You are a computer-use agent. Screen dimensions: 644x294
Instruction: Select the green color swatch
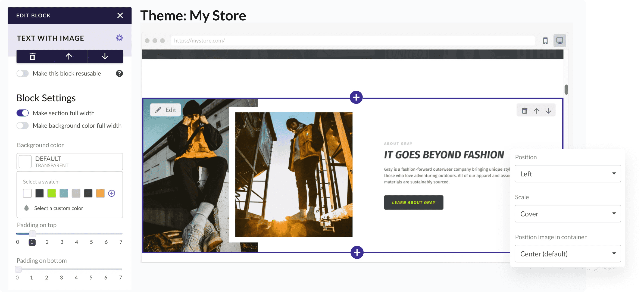click(x=52, y=193)
